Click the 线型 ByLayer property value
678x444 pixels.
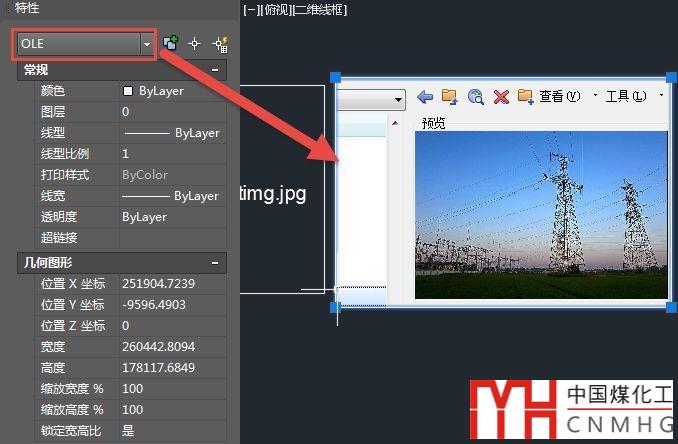tap(172, 133)
